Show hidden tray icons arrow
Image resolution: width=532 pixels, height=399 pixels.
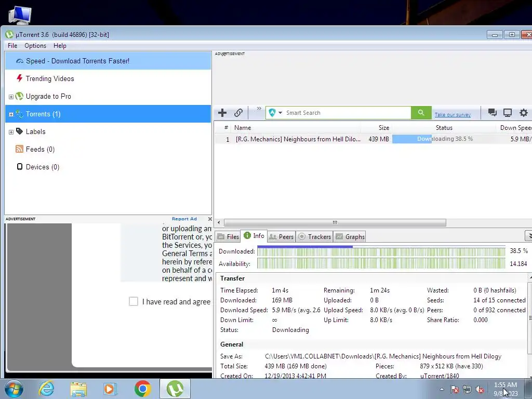point(442,389)
